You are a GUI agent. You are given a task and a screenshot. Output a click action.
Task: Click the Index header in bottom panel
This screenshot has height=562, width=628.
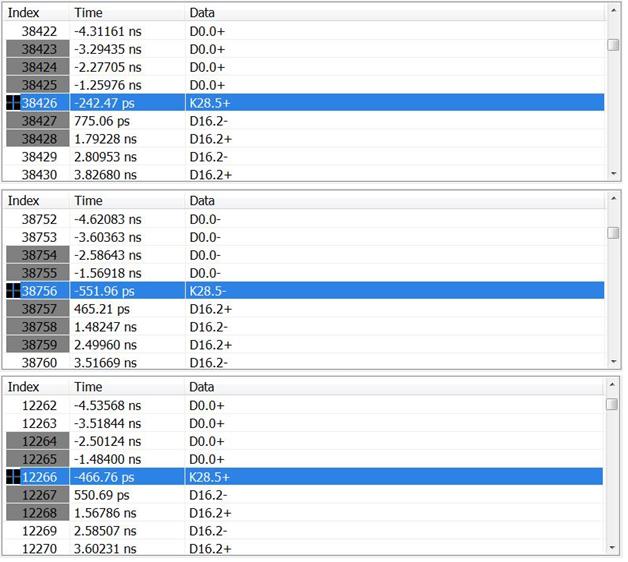click(24, 387)
